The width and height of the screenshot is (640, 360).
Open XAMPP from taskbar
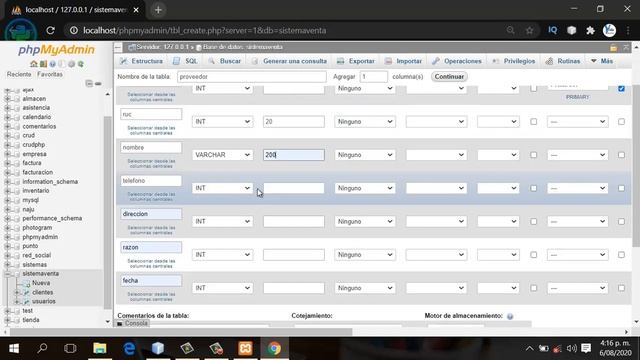tap(245, 348)
